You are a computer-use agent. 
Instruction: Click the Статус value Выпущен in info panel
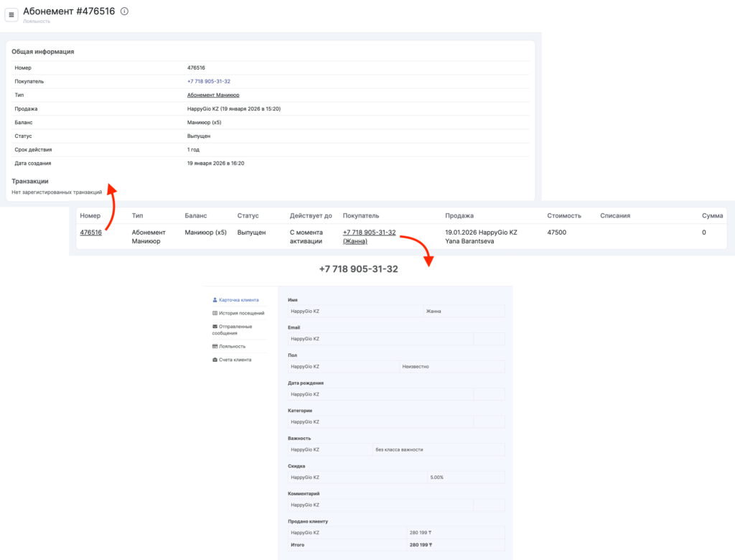pos(199,136)
